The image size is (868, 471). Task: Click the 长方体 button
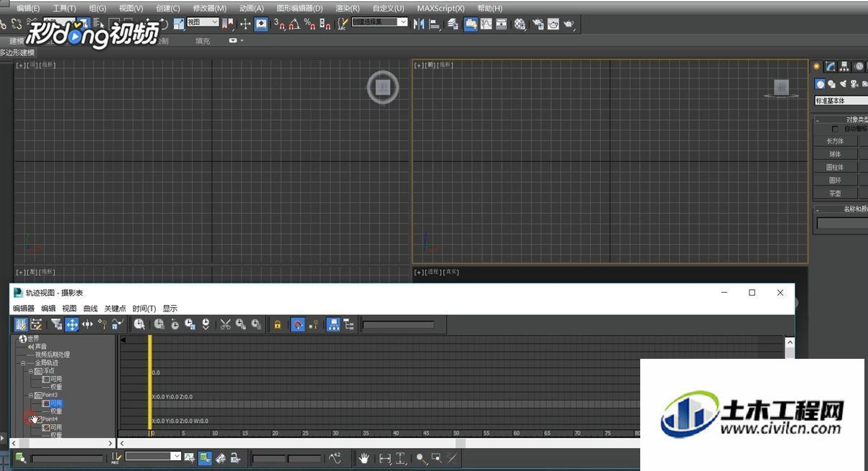click(836, 141)
